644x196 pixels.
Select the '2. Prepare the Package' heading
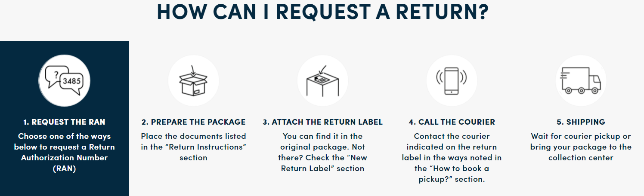(194, 122)
